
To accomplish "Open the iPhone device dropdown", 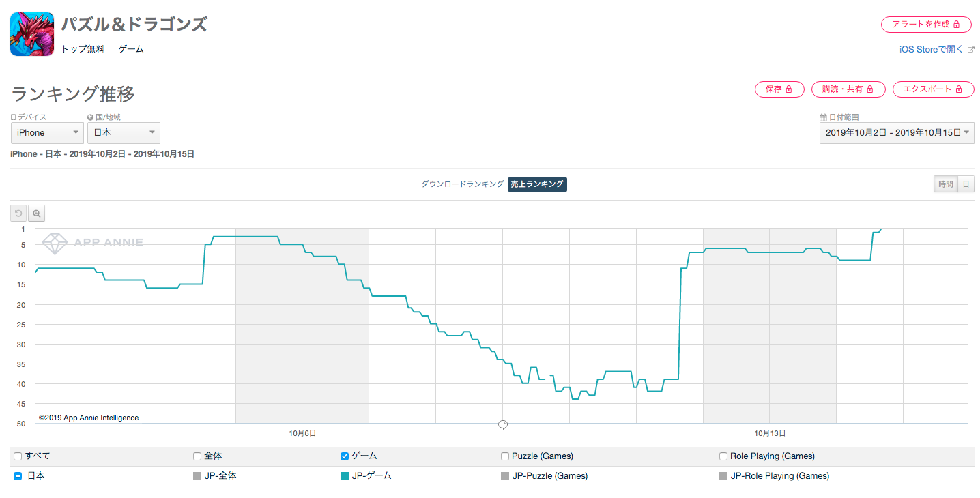I will [47, 133].
